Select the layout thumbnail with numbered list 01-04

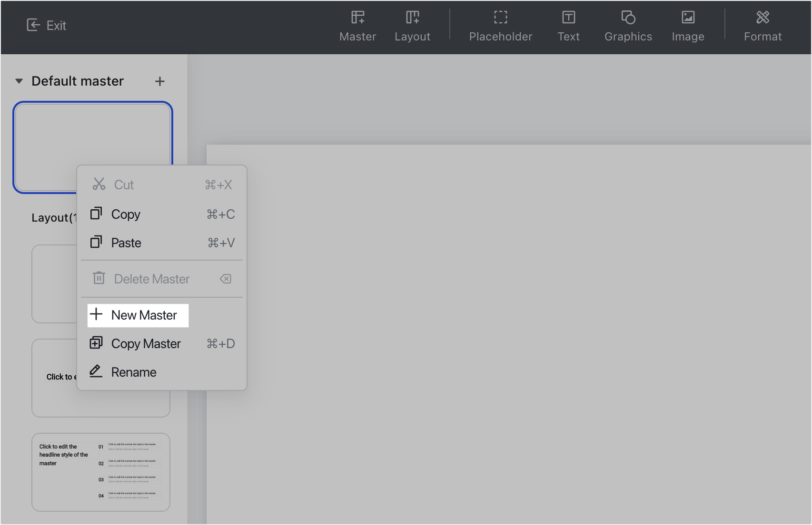pos(101,472)
